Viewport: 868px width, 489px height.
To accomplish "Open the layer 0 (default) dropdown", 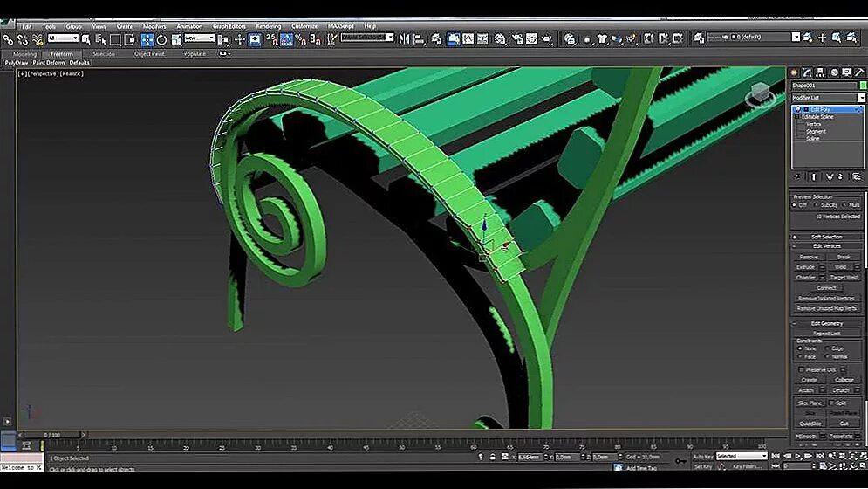I will (x=765, y=38).
